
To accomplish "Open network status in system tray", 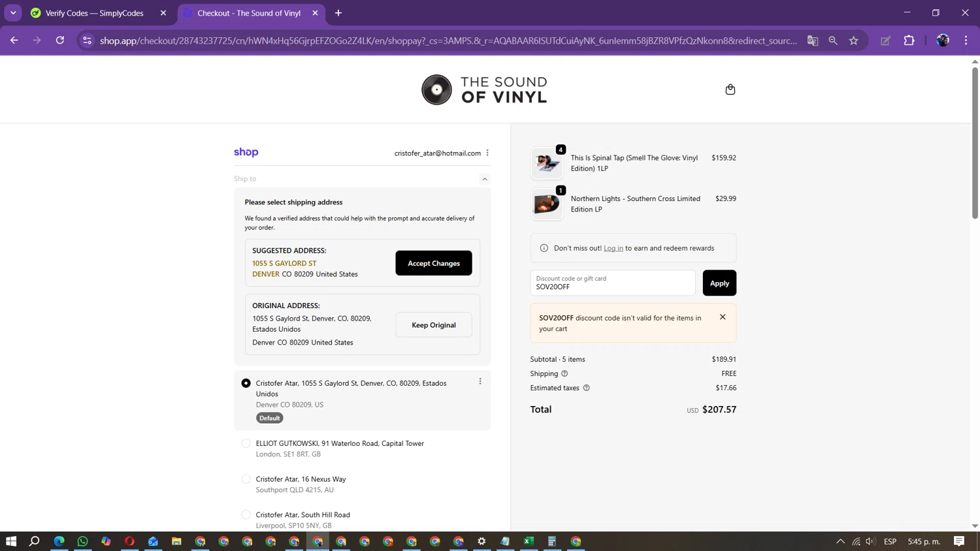I will tap(856, 541).
